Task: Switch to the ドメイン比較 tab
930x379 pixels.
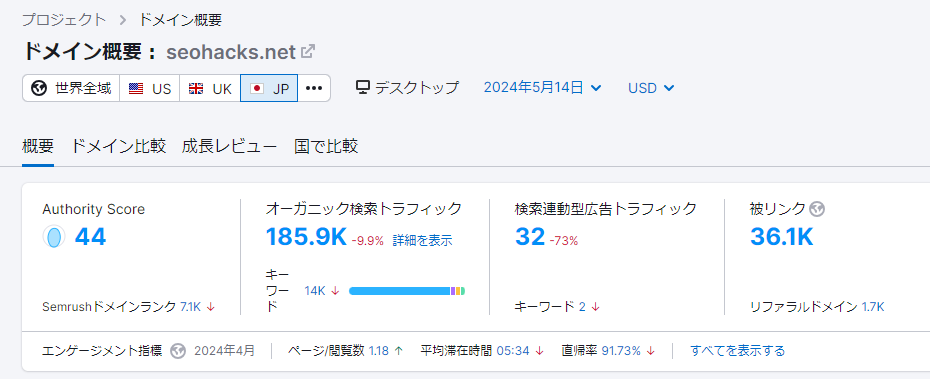Action: (x=118, y=146)
